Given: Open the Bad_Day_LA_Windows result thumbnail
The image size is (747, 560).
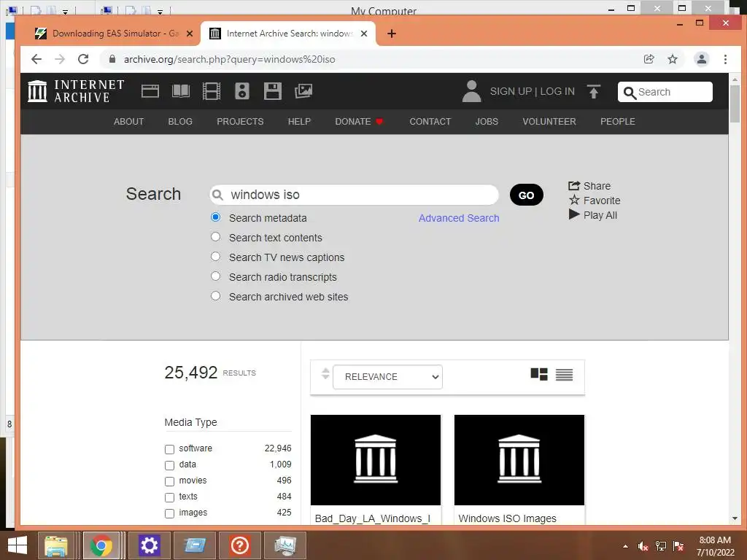Looking at the screenshot, I should click(376, 460).
